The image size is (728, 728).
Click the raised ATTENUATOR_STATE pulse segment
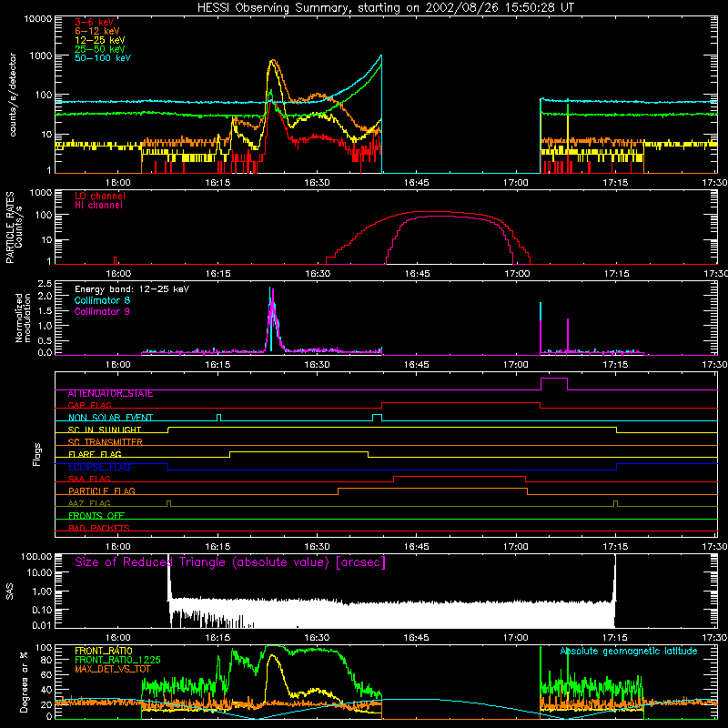point(554,379)
